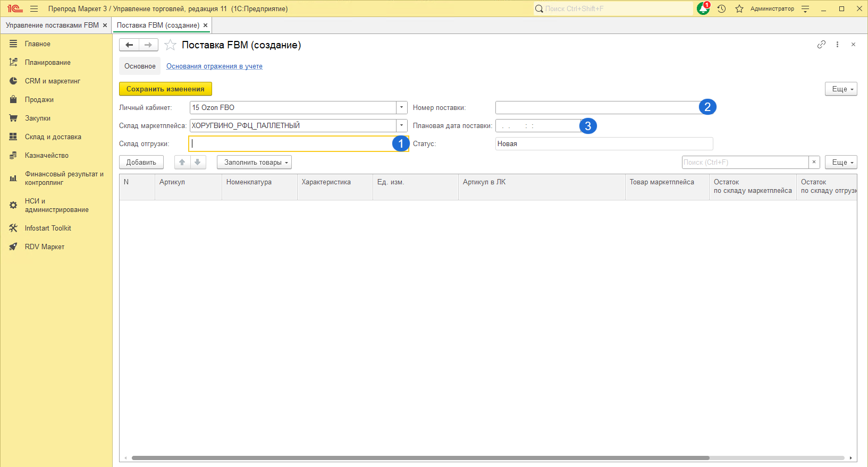Open the Заполнить товары dropdown button
868x467 pixels.
coord(254,163)
